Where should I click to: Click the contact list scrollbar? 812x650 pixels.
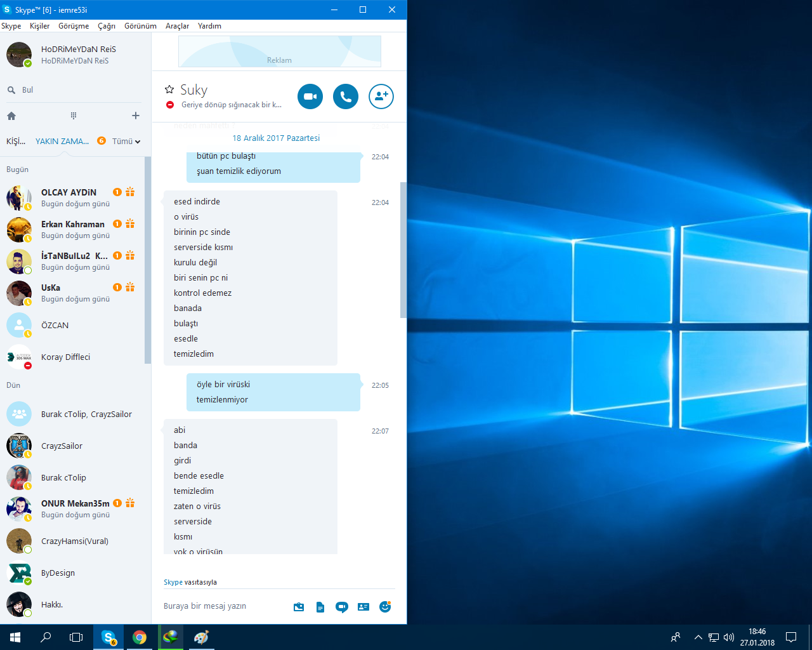coord(148,260)
